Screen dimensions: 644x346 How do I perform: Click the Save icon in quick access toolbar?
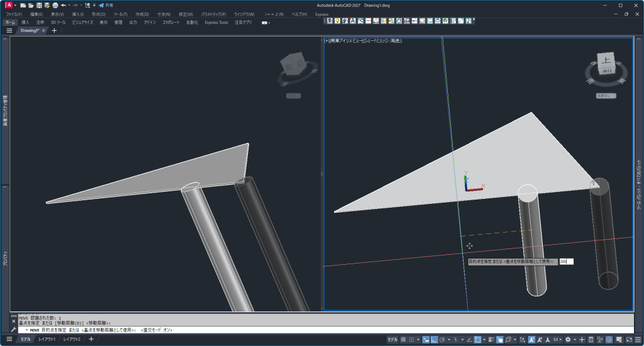coord(38,5)
